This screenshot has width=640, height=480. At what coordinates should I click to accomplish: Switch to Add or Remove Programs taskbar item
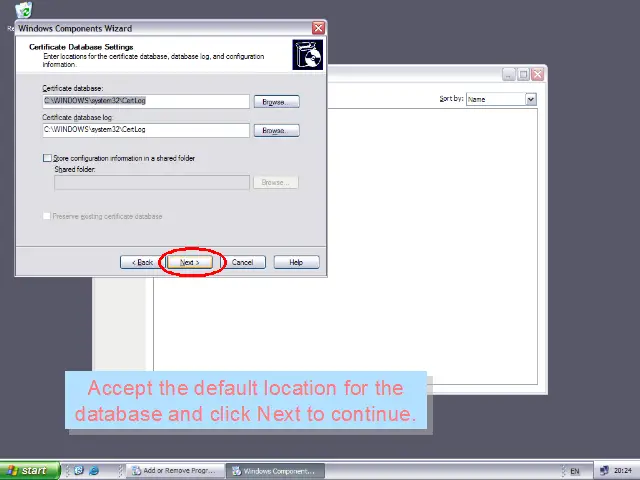[175, 471]
